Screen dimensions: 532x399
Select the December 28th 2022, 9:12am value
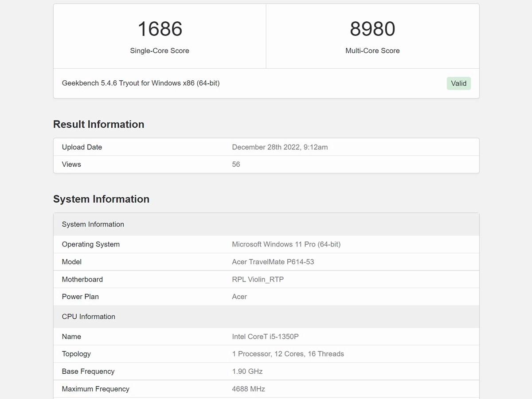(x=280, y=147)
